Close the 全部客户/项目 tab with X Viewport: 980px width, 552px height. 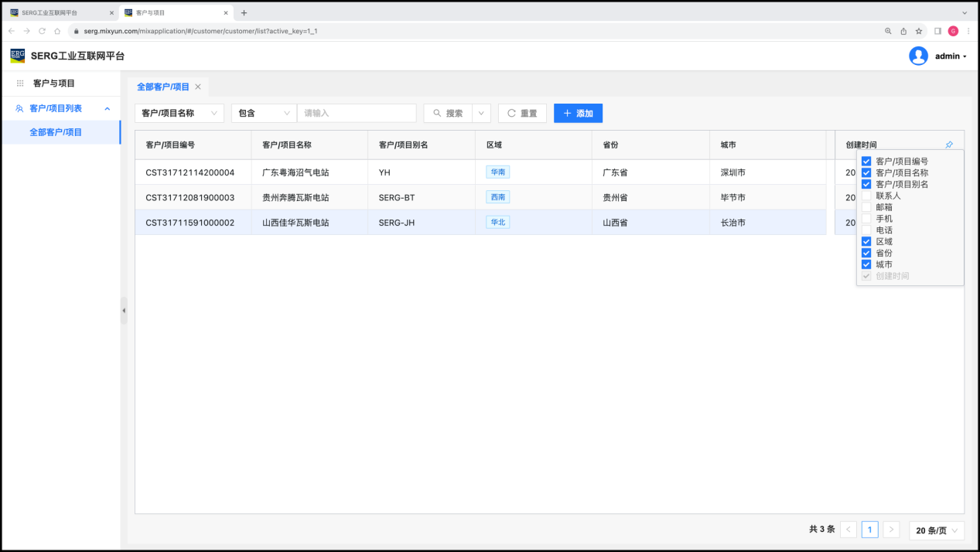click(198, 87)
